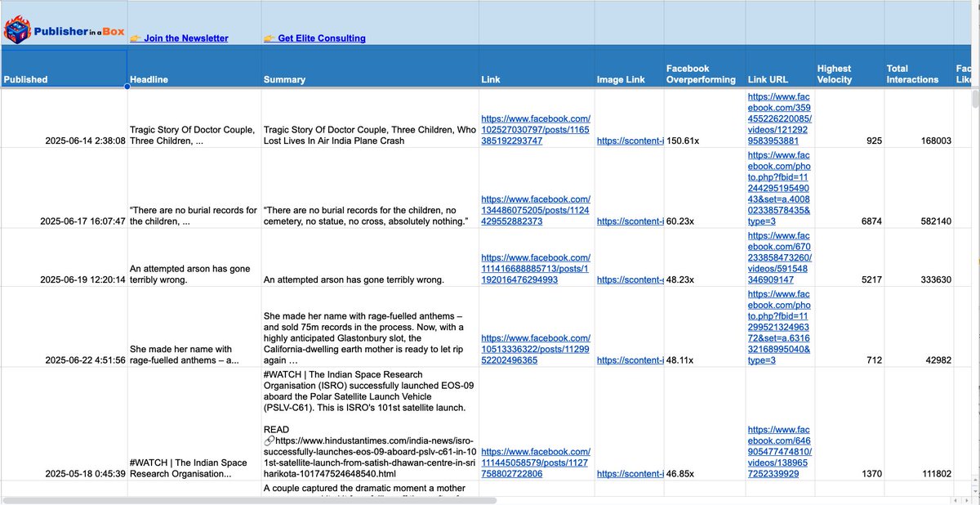Click the highest velocity value 1370
The width and height of the screenshot is (980, 505).
pos(871,474)
